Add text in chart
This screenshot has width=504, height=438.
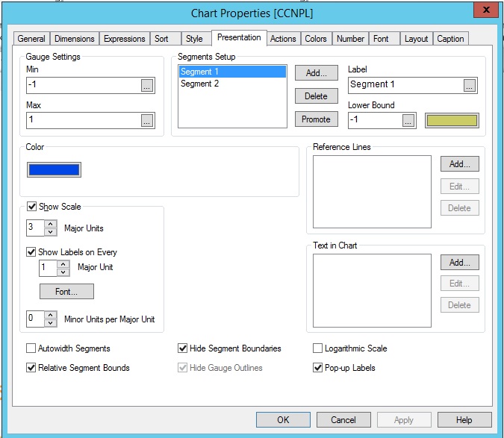[x=460, y=263]
